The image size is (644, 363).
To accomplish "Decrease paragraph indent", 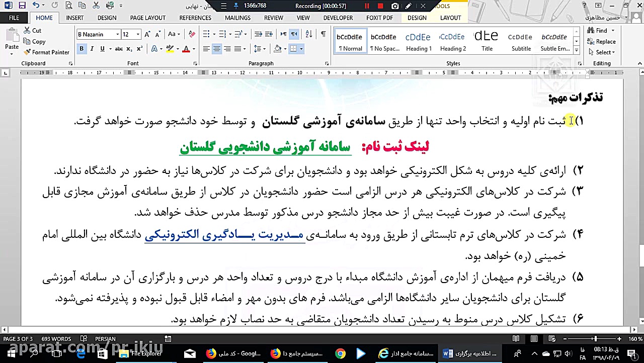I will coord(258,34).
